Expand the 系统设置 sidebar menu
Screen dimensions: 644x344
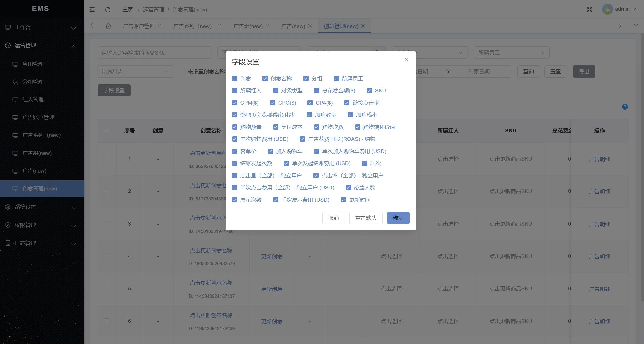click(x=74, y=208)
